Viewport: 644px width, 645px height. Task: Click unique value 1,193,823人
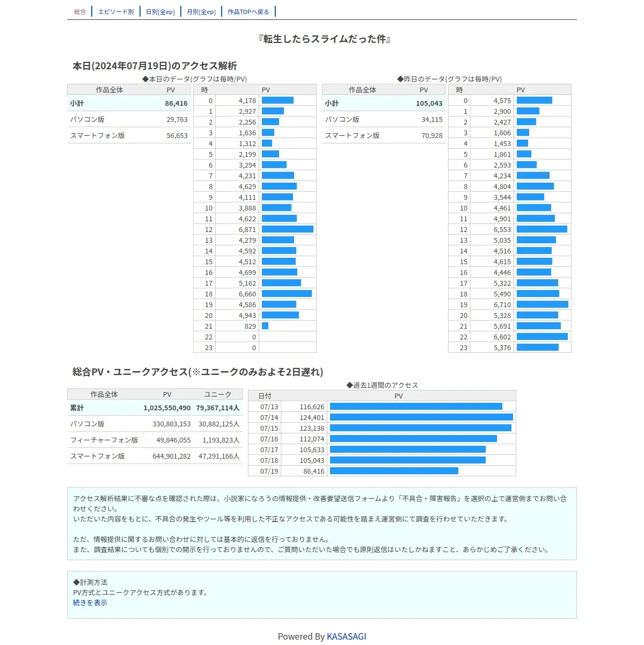(x=221, y=440)
